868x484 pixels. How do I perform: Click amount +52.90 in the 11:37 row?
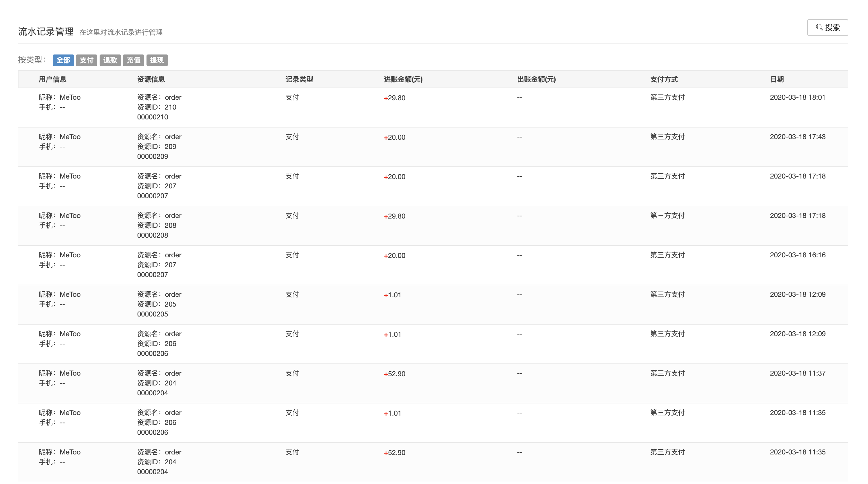point(395,374)
